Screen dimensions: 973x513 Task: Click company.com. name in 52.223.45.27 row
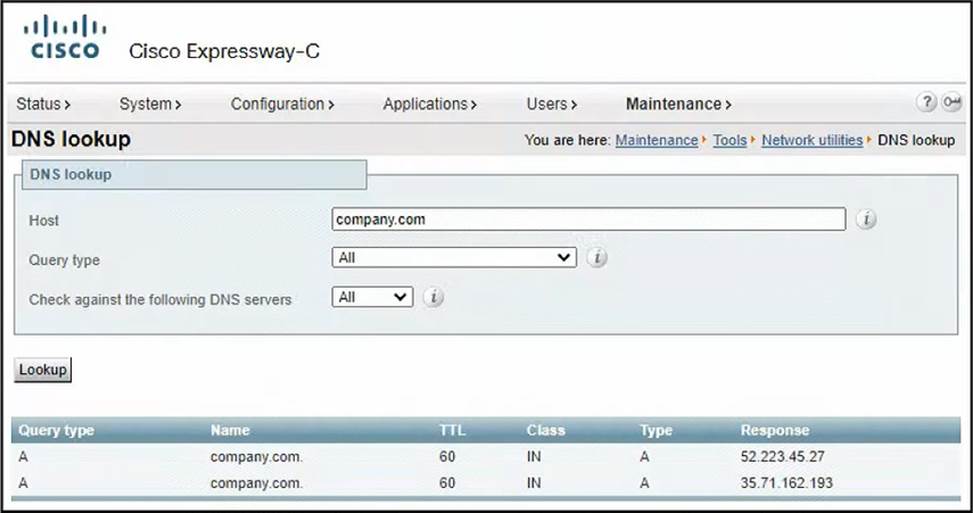(256, 457)
